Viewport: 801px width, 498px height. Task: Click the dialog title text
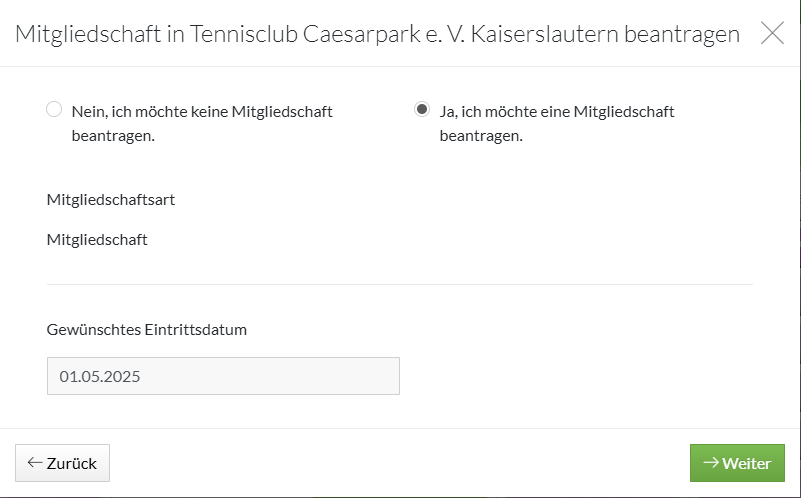tap(378, 34)
